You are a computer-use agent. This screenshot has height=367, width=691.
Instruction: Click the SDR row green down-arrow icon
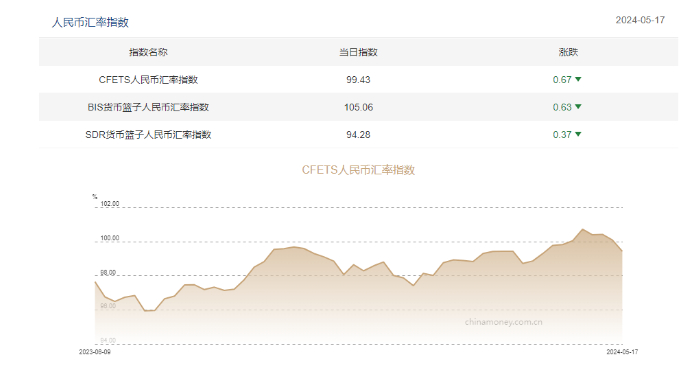[578, 134]
